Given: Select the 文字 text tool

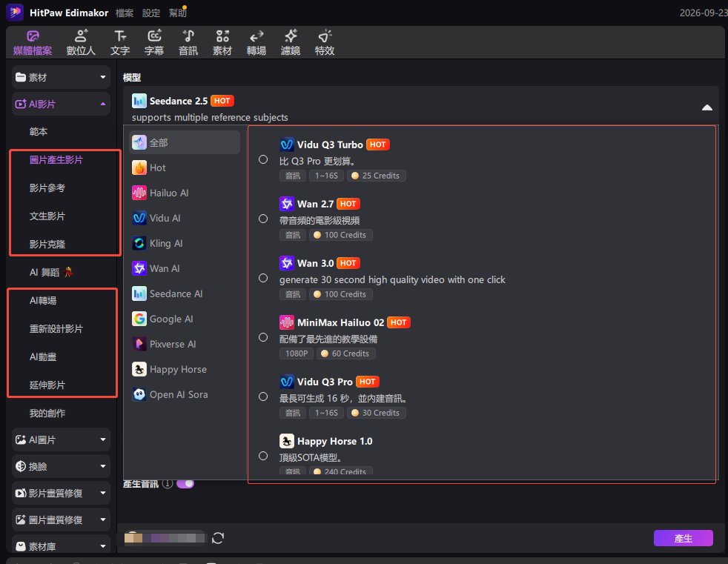Looking at the screenshot, I should [x=120, y=43].
